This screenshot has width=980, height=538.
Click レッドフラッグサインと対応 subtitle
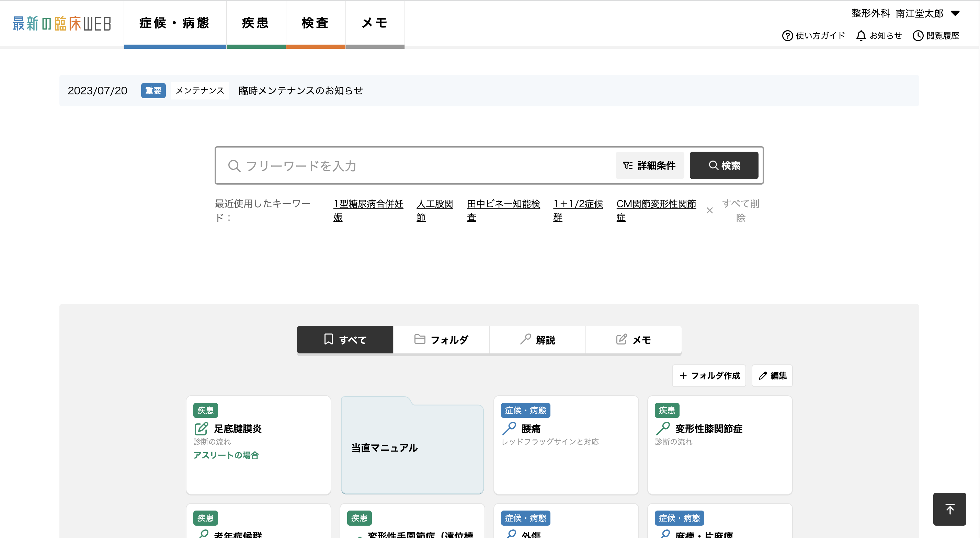550,442
